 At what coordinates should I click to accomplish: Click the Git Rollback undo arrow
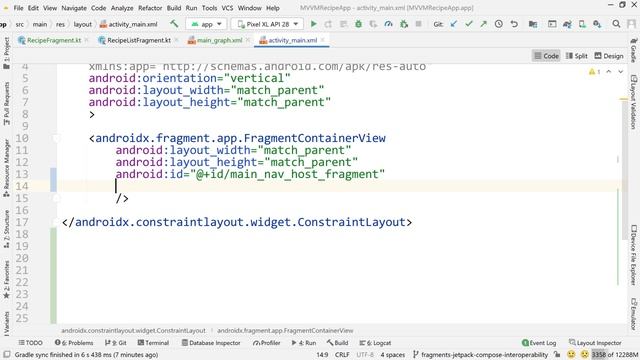pyautogui.click(x=514, y=24)
